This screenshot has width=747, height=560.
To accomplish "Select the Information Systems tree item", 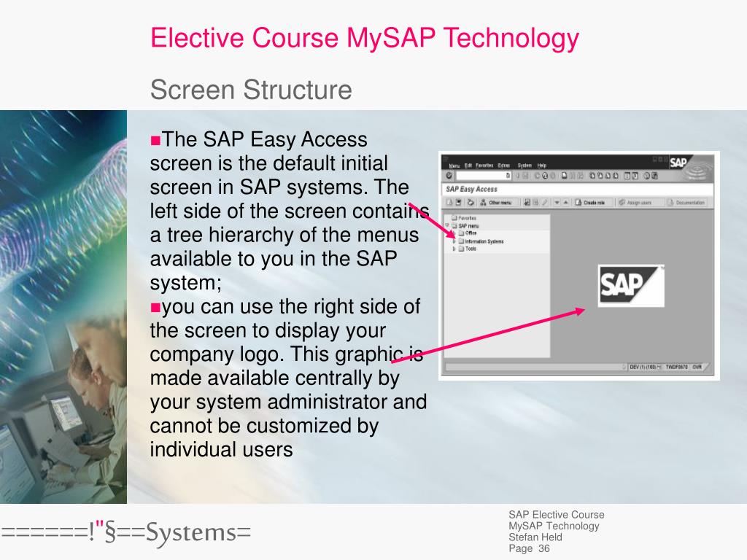I will click(481, 241).
